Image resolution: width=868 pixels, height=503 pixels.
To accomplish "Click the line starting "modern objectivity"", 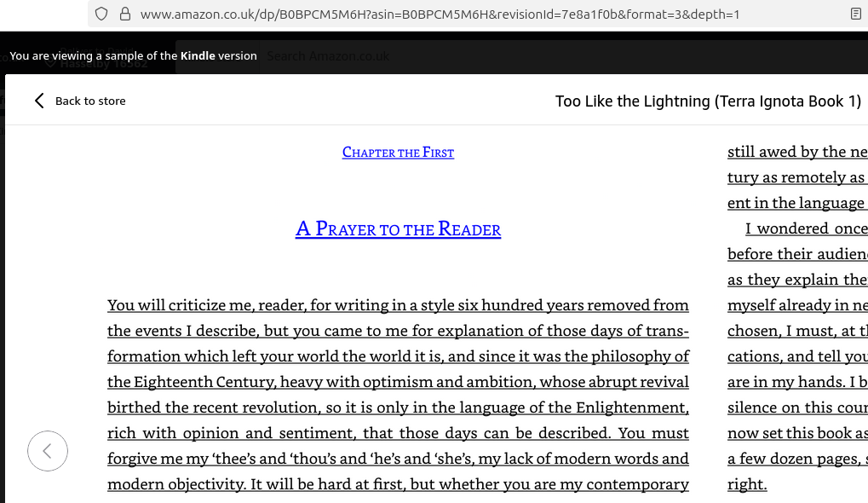I will point(398,484).
